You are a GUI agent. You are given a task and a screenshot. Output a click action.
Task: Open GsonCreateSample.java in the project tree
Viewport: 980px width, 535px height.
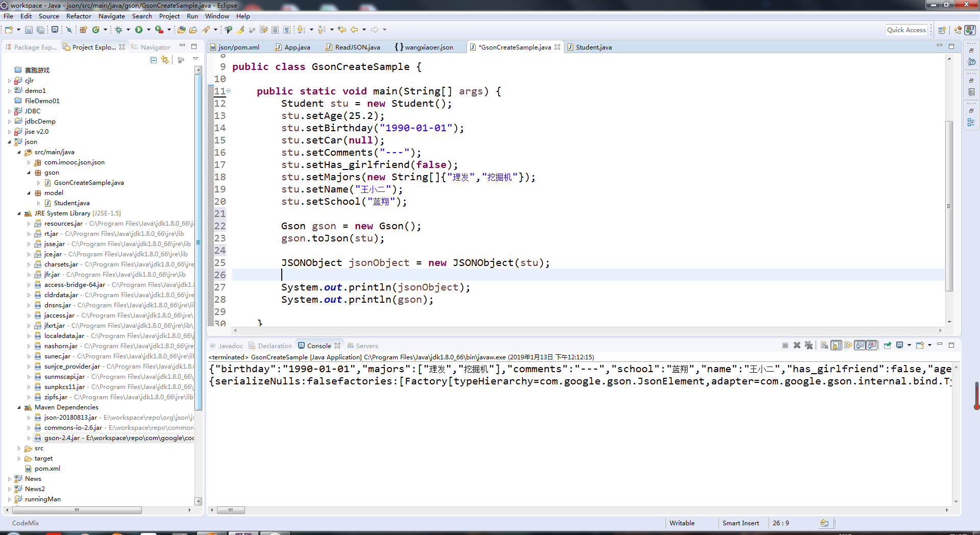(89, 183)
